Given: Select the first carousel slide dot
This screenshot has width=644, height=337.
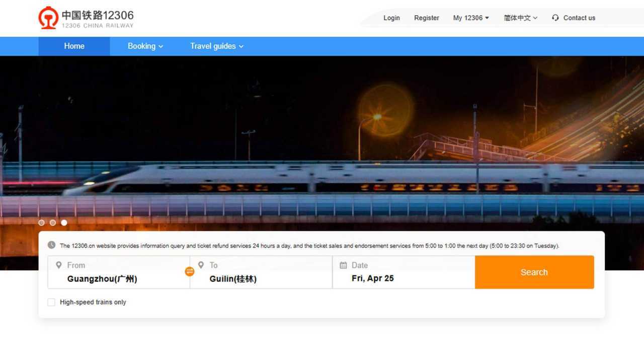Looking at the screenshot, I should pyautogui.click(x=41, y=223).
